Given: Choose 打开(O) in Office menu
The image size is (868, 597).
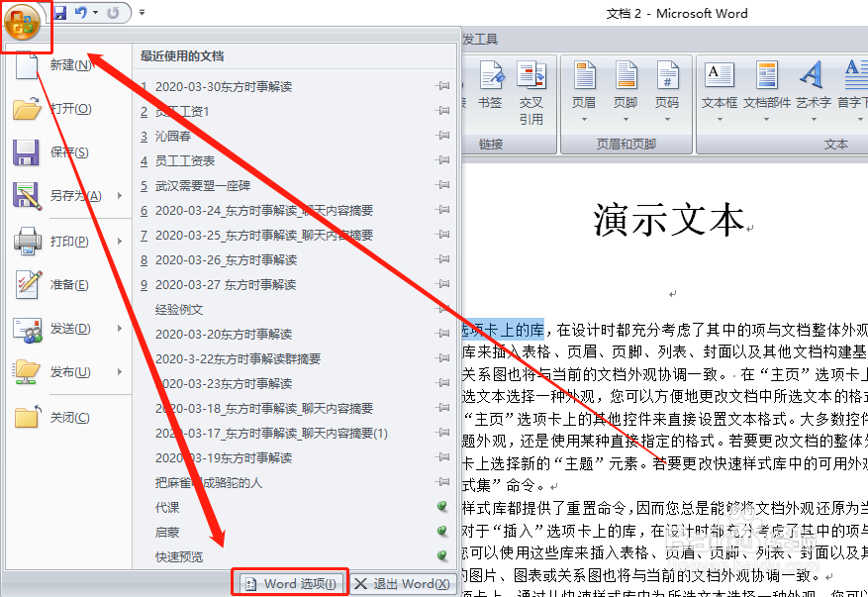Looking at the screenshot, I should [x=68, y=109].
